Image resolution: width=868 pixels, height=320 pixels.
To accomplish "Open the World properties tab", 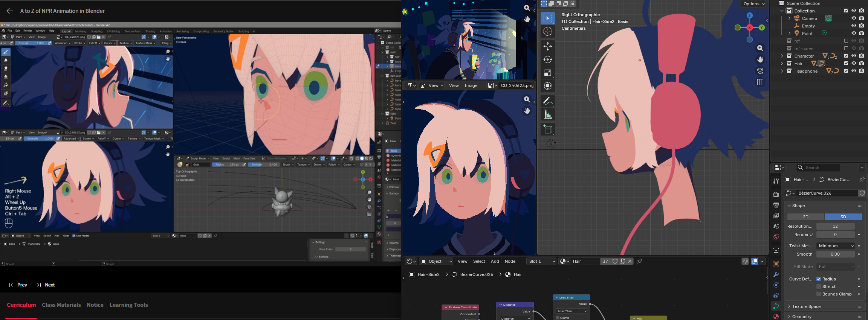I will coord(776,237).
